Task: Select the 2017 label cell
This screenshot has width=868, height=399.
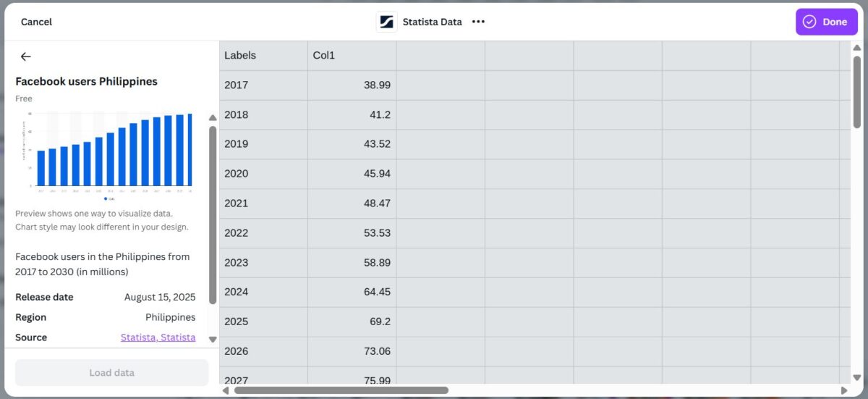Action: [x=263, y=85]
